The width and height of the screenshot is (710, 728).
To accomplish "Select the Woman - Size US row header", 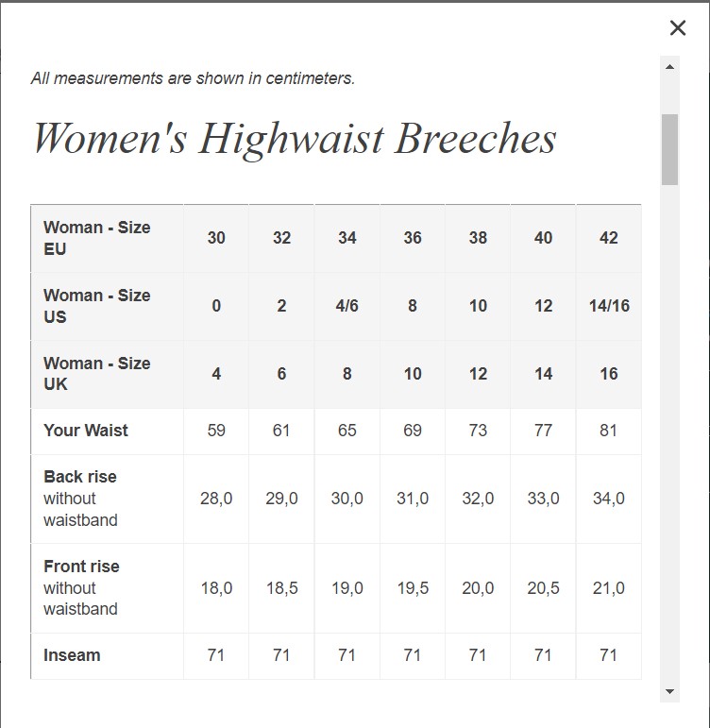I will coord(97,306).
